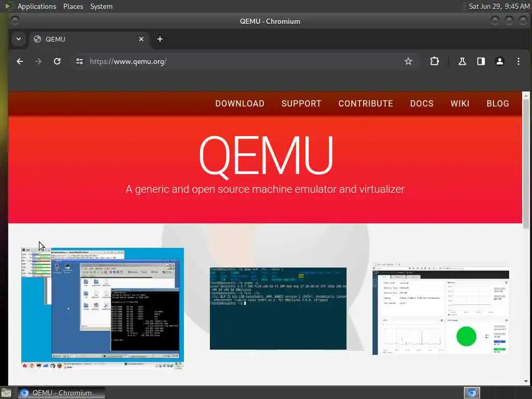
Task: Click the window menu icon on Chromium titlebar
Action: 15,21
